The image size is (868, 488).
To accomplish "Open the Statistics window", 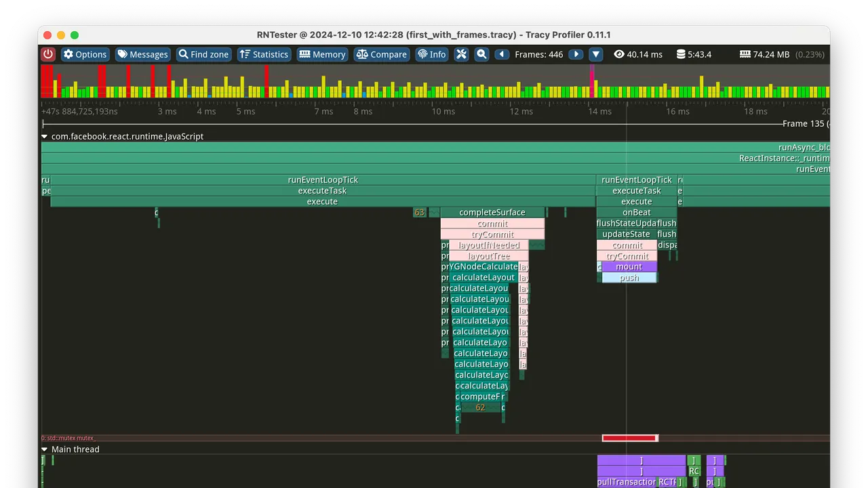I will tap(264, 54).
